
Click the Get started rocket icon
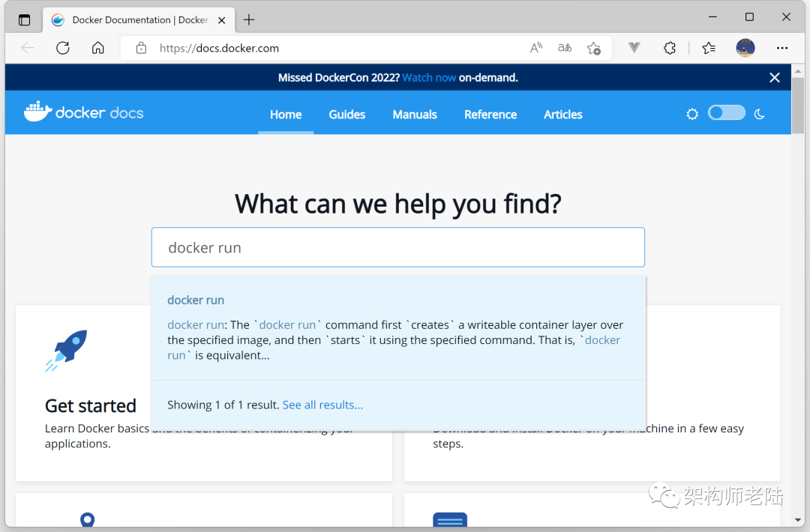(66, 351)
